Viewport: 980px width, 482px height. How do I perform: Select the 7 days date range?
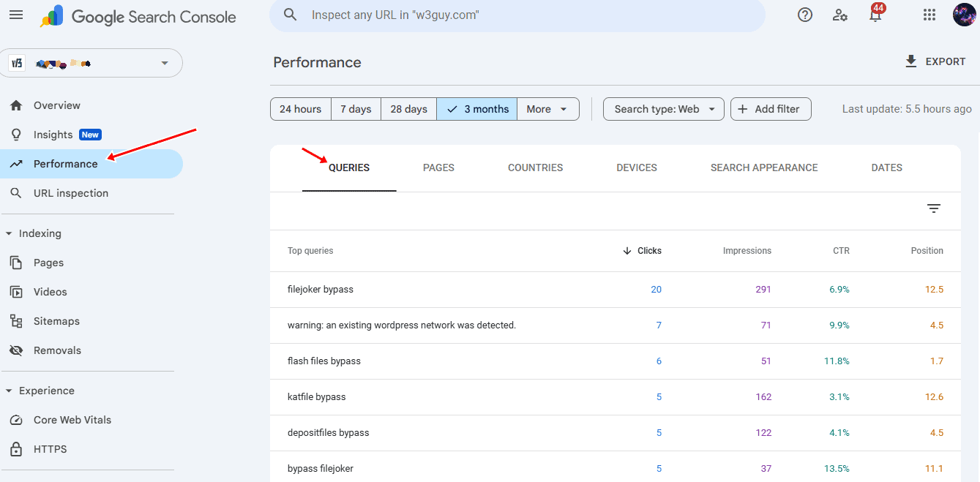356,109
